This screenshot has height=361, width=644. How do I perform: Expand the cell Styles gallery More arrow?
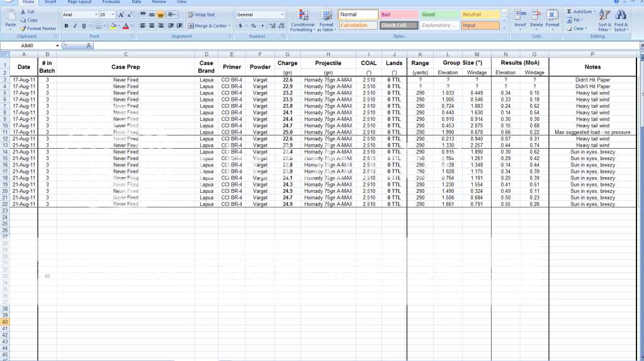(x=504, y=28)
